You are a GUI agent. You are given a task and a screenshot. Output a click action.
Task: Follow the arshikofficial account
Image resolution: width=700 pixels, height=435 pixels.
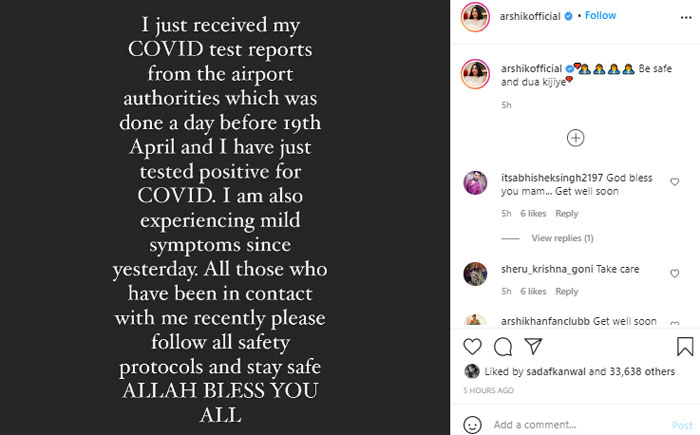[601, 16]
